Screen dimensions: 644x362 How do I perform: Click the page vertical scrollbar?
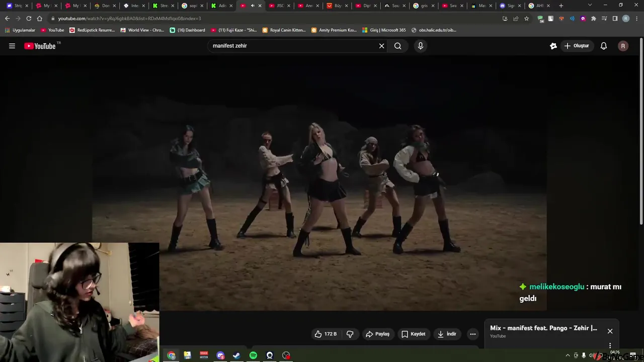641,131
